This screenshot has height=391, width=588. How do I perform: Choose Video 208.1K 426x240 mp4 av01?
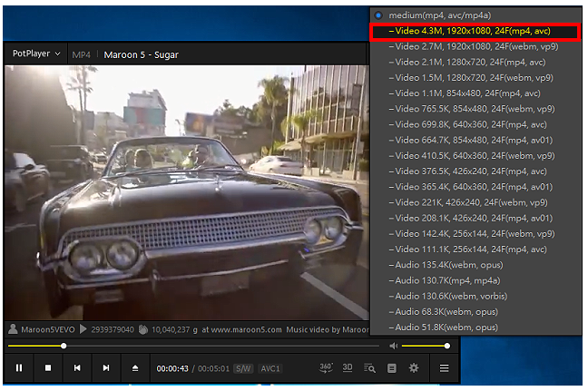475,219
